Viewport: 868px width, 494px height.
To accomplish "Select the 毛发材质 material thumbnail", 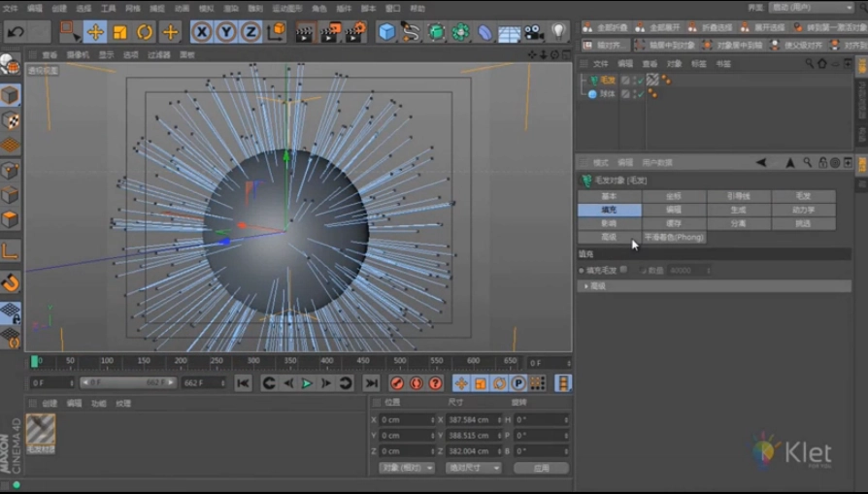I will click(x=41, y=430).
